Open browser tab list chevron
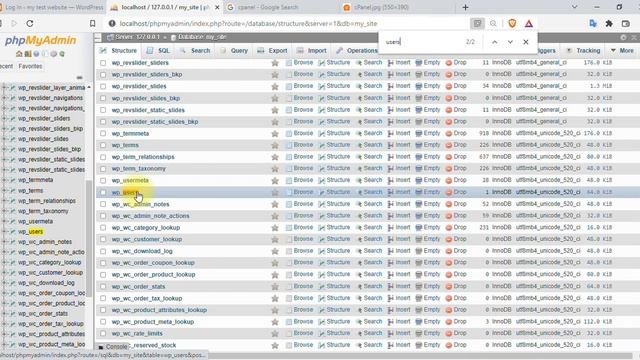This screenshot has height=360, width=640. [x=574, y=7]
